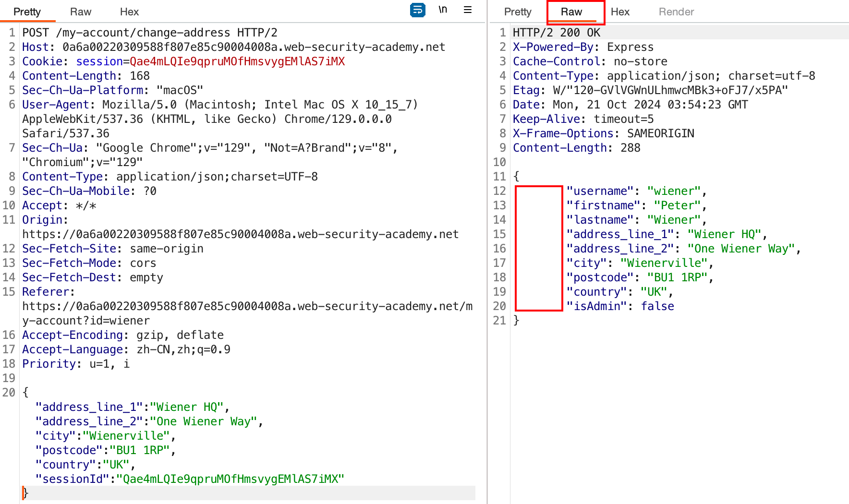Viewport: 849px width, 504px height.
Task: Click the session cookie value in request
Action: pos(237,61)
